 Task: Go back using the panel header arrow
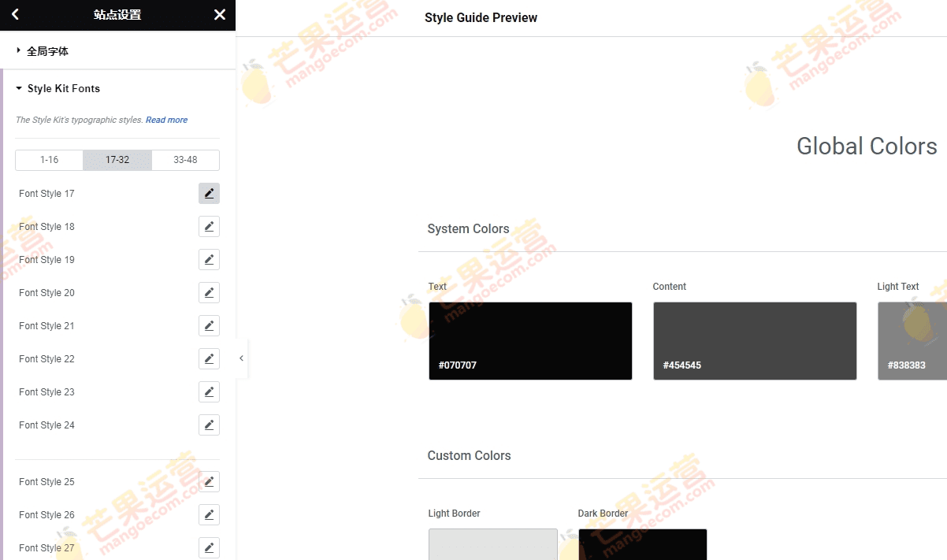coord(15,15)
